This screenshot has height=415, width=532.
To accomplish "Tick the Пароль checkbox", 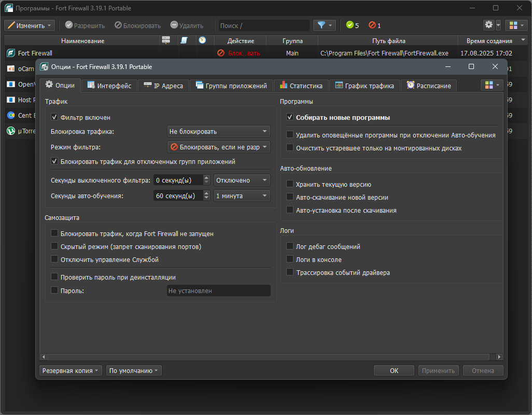I will point(54,290).
